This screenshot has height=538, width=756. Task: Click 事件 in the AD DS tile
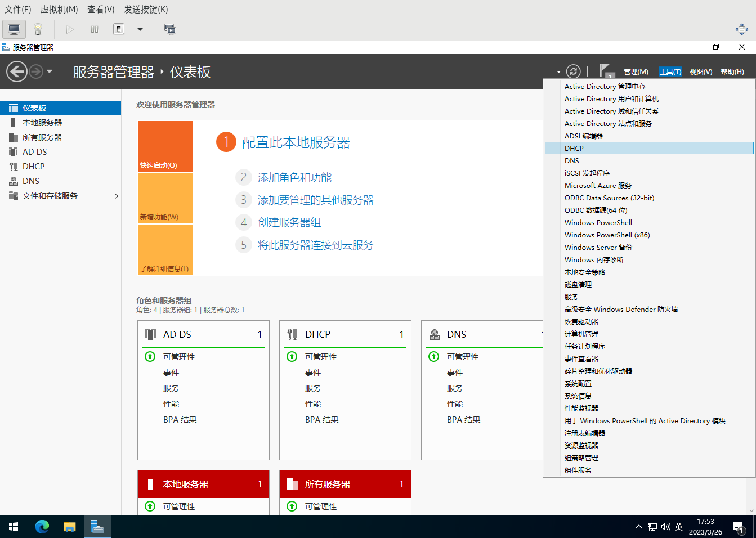[x=171, y=373]
